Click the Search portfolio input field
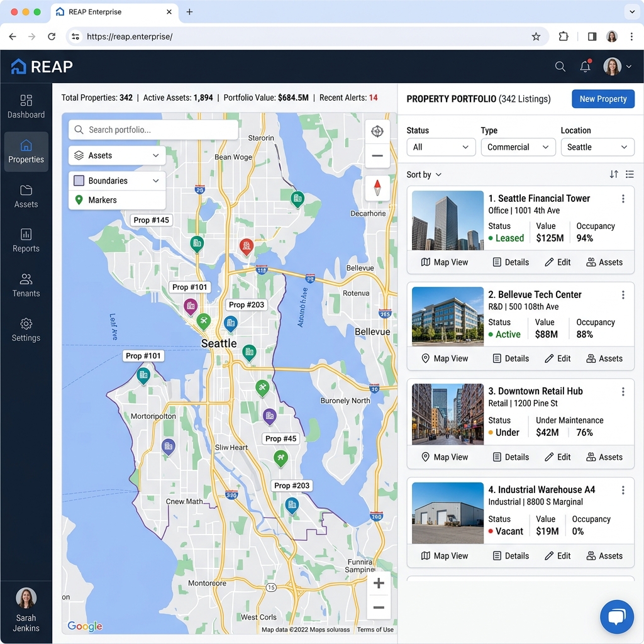This screenshot has width=644, height=644. [153, 130]
